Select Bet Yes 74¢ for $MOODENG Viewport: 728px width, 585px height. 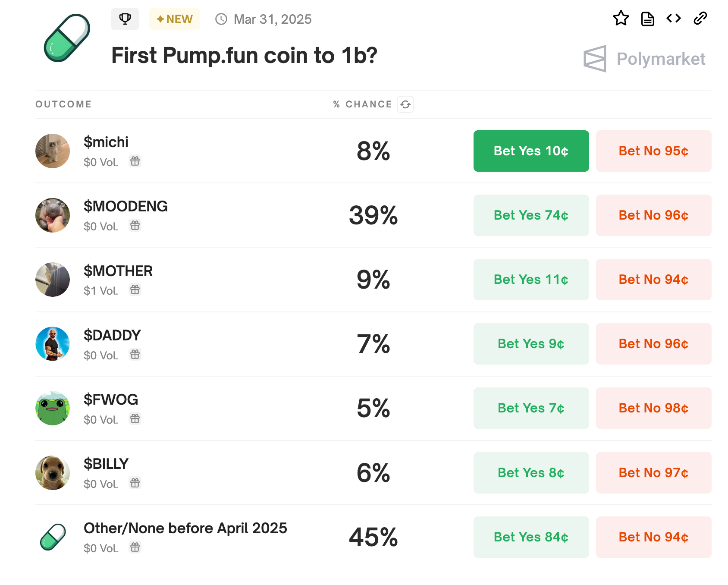[x=531, y=215]
